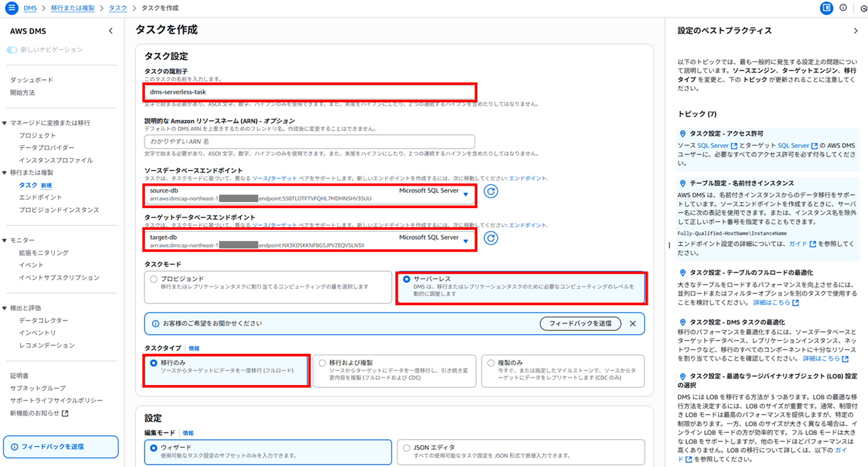This screenshot has width=868, height=467.
Task: Toggle the split panel icon in header
Action: coord(826,8)
